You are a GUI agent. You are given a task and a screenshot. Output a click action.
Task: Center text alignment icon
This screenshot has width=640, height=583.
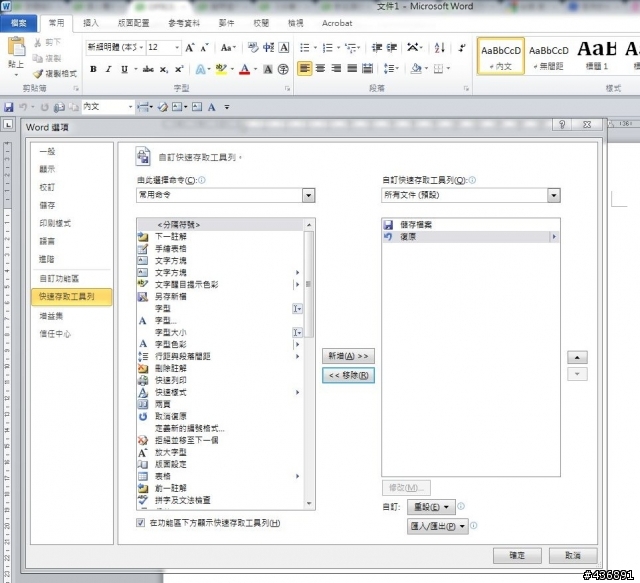pyautogui.click(x=320, y=68)
